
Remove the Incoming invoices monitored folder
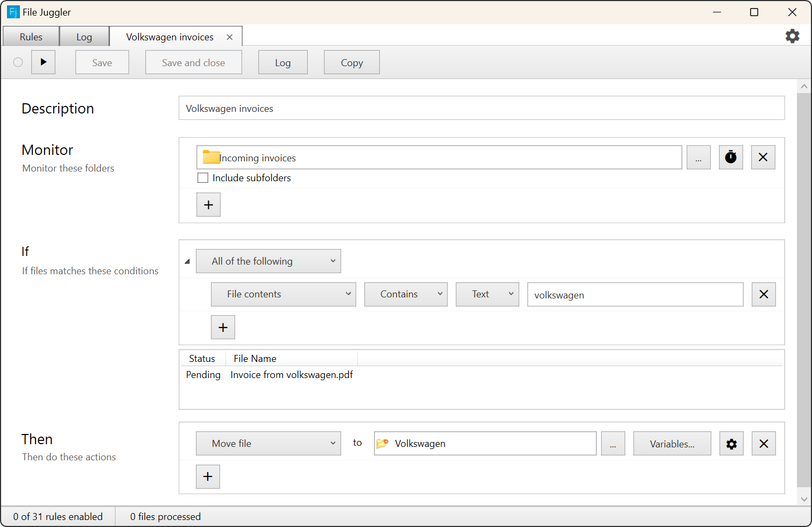coord(763,158)
